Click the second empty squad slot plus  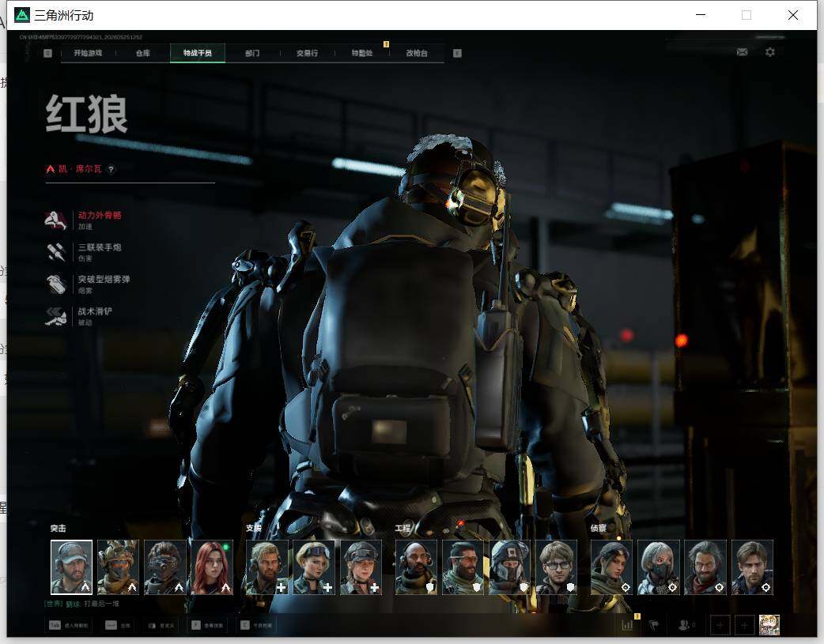point(744,625)
